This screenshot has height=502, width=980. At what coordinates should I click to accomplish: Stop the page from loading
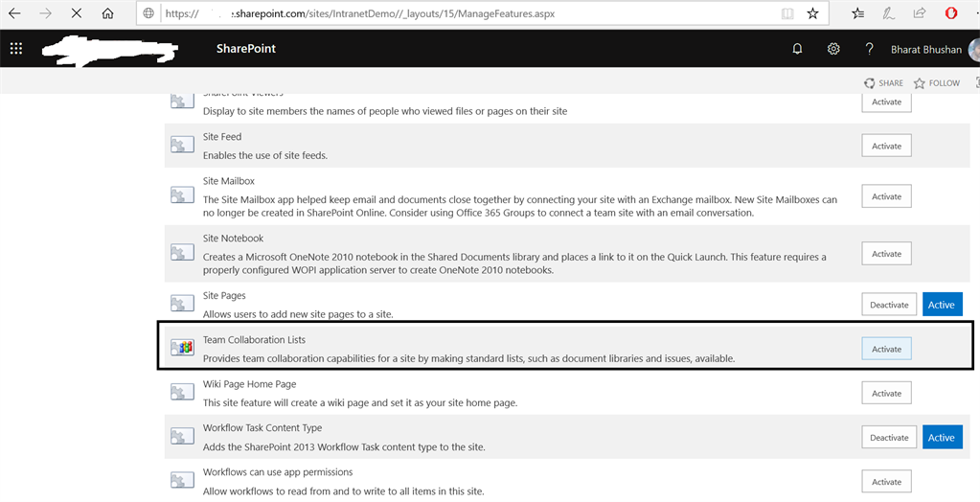pyautogui.click(x=76, y=14)
